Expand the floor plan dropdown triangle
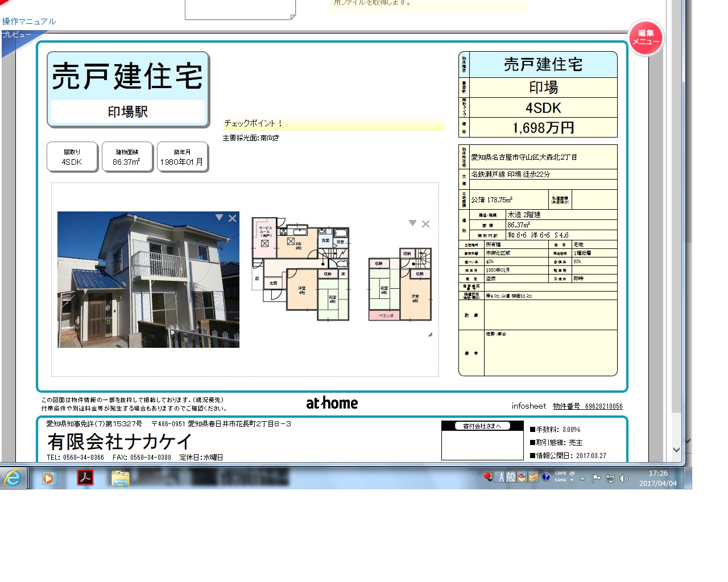The image size is (728, 582). [412, 223]
